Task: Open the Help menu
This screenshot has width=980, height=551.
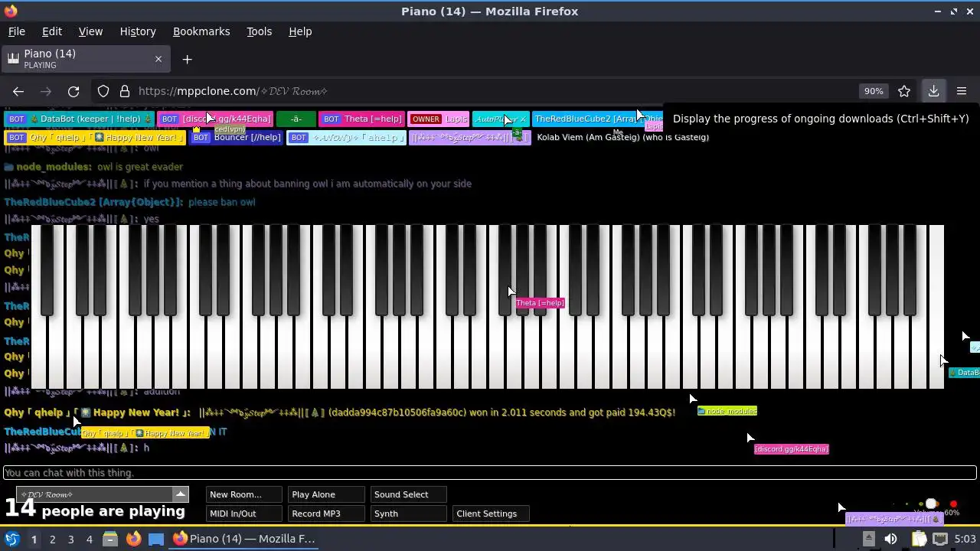Action: tap(300, 31)
